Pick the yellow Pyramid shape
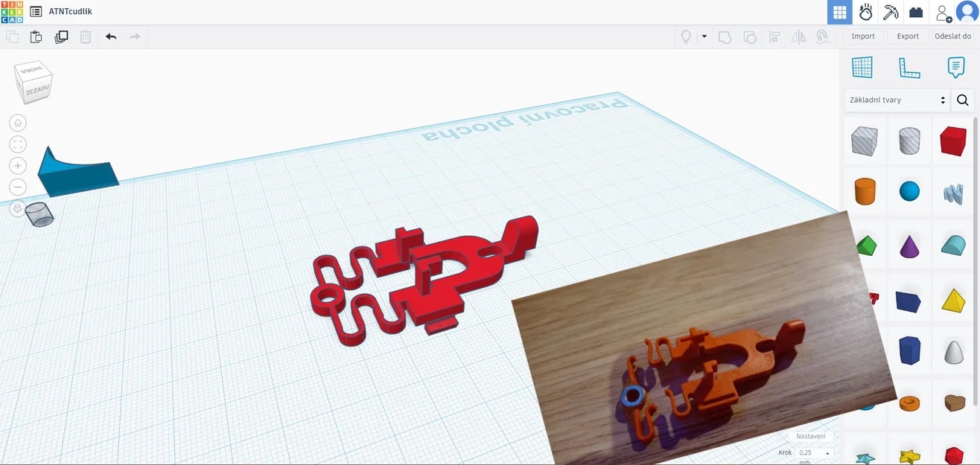 coord(953,300)
